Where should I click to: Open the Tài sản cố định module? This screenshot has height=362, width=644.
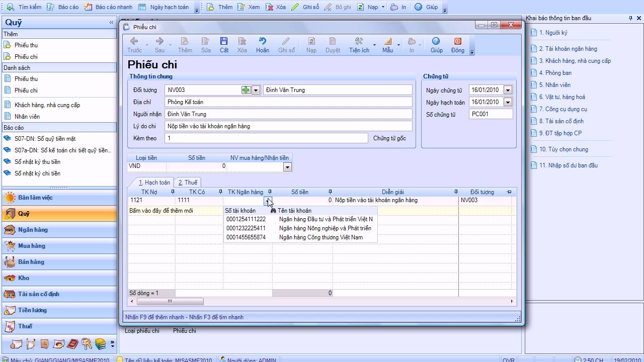point(59,294)
